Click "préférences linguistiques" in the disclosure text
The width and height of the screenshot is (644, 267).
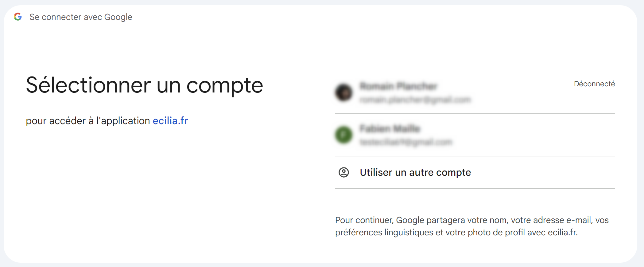[384, 233]
